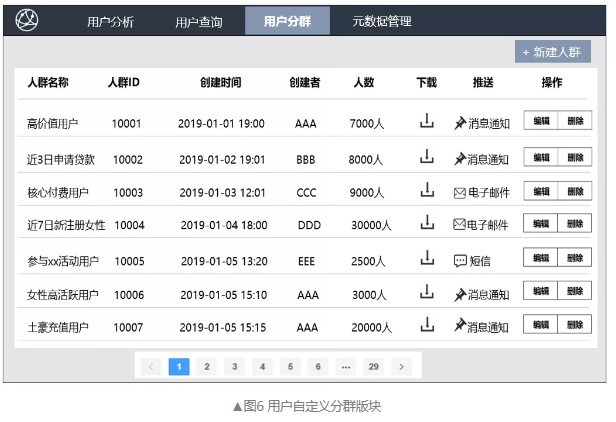616x422 pixels.
Task: Edit the 核心付费用户 group
Action: coord(541,191)
